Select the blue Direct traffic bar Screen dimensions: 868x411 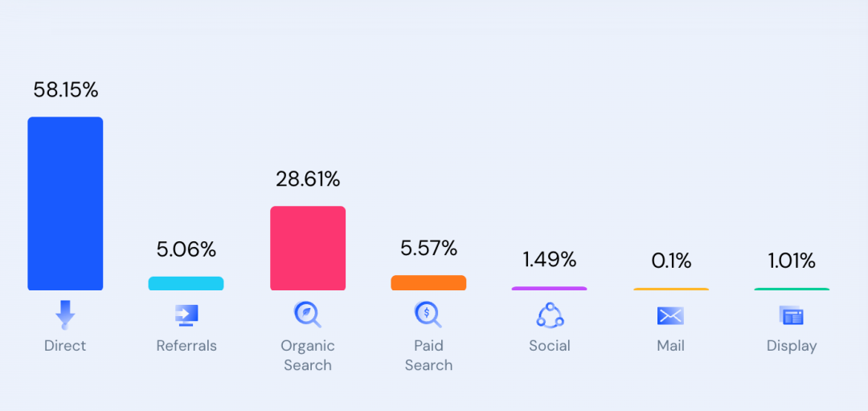pos(65,203)
